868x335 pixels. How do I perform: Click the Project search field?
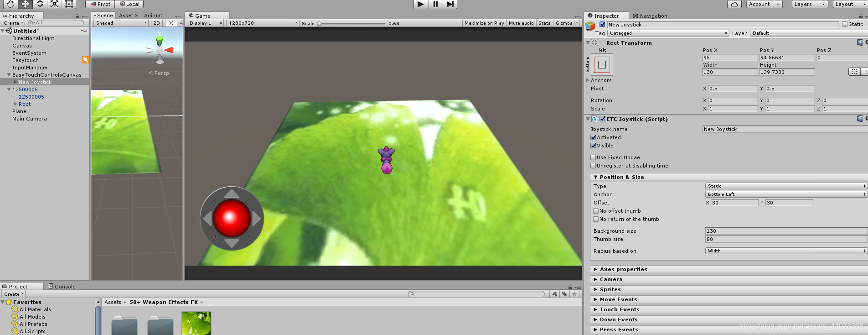tap(476, 294)
